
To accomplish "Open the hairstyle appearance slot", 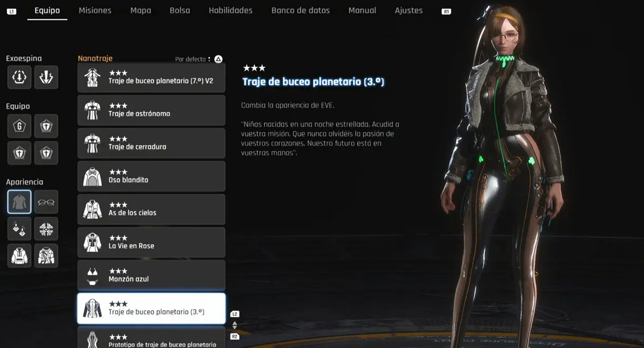I will 46,229.
